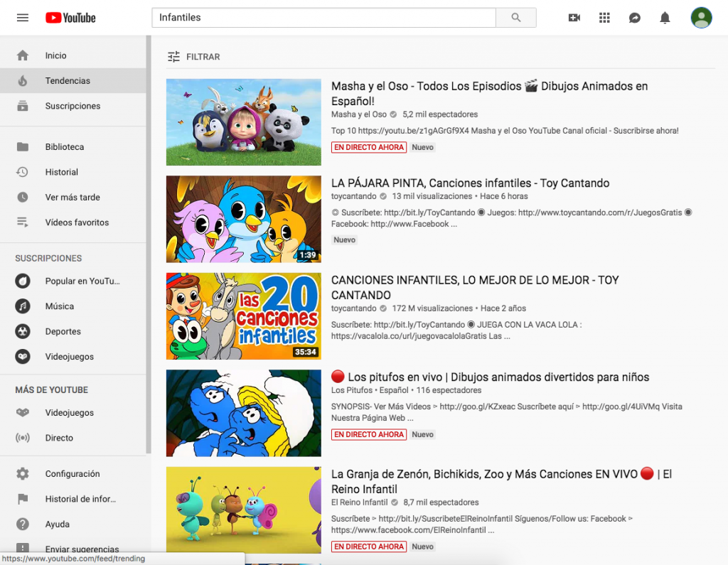Click the YouTube logo

[70, 18]
